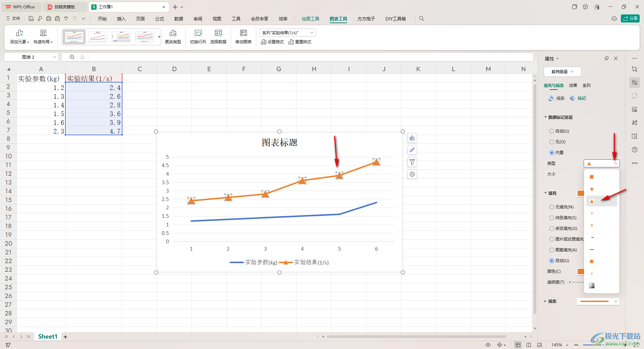Image resolution: width=644 pixels, height=349 pixels.
Task: Select circle marker type
Action: tap(592, 261)
